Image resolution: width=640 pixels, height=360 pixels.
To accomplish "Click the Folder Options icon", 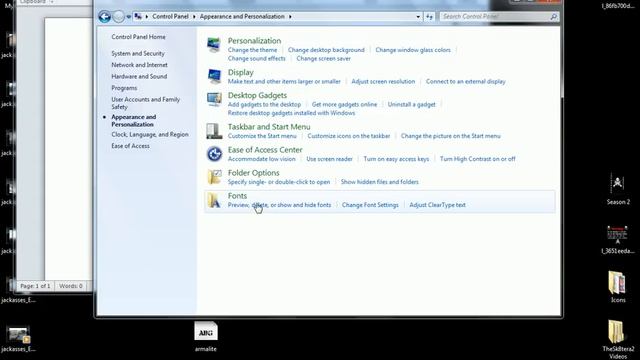I will coord(214,177).
